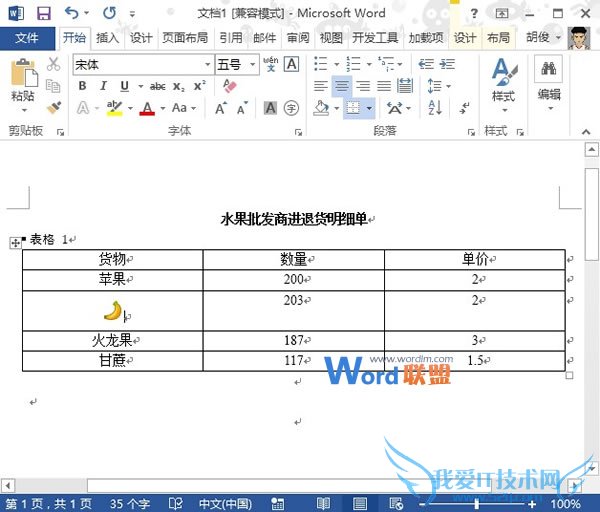Increase paragraph indent
This screenshot has width=600, height=512.
(x=447, y=64)
